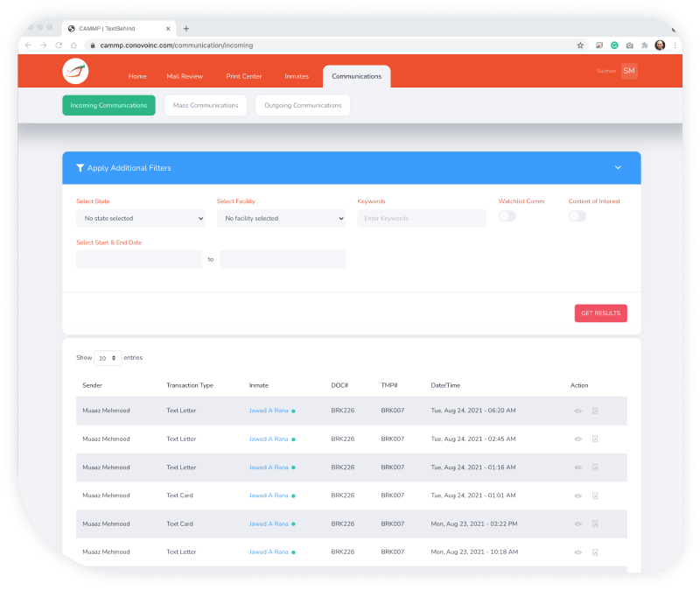Change the Show entries count dropdown
This screenshot has width=700, height=590.
pyautogui.click(x=108, y=358)
